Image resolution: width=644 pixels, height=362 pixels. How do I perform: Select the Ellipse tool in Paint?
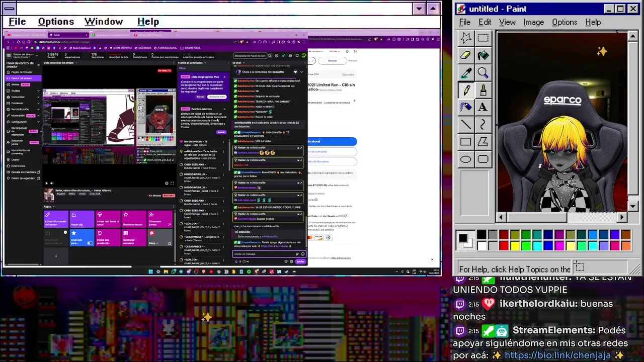point(466,159)
